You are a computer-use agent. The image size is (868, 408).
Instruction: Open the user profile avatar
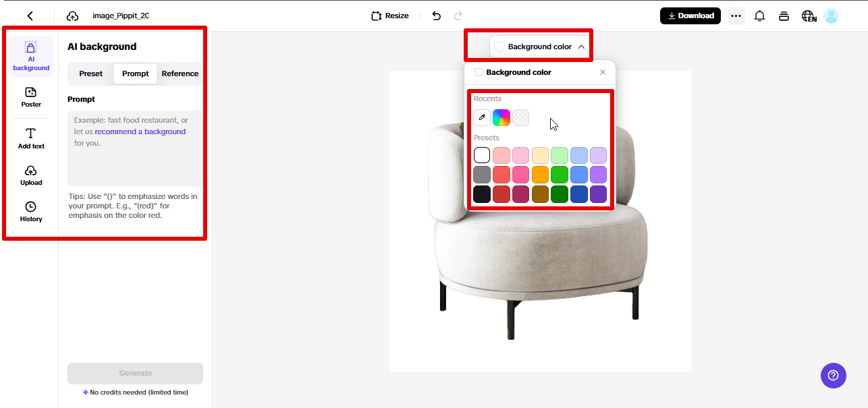(831, 16)
